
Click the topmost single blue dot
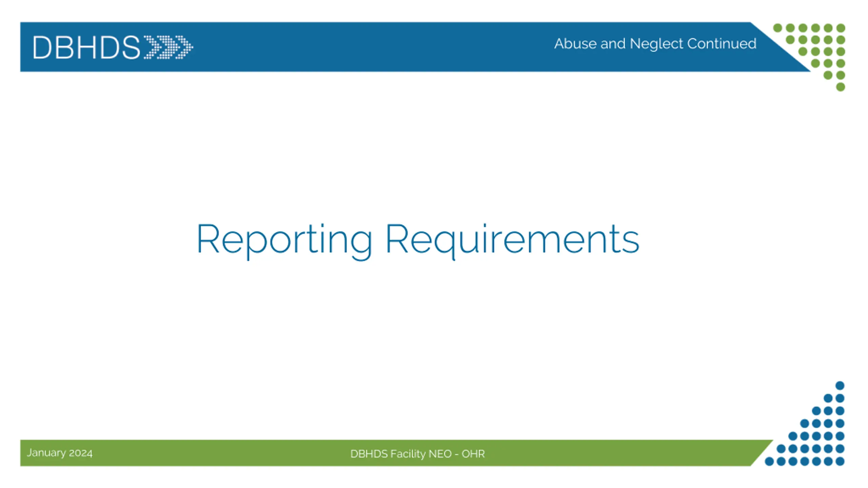point(840,386)
